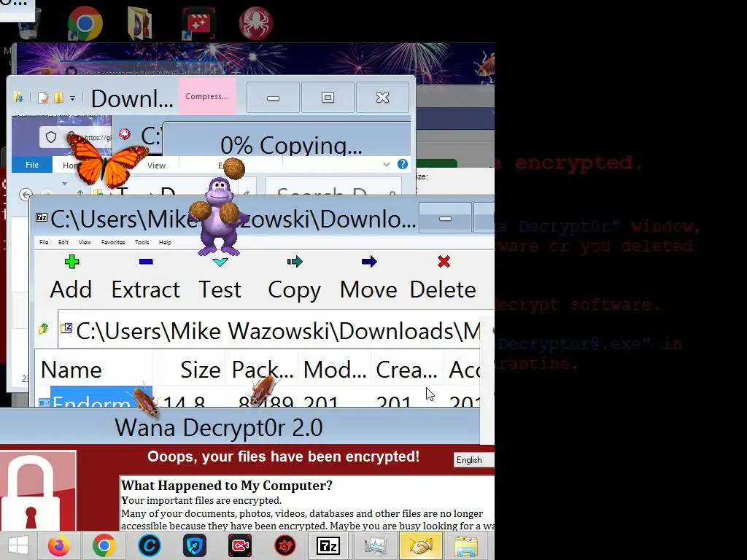747x560 pixels.
Task: Open the Favorites menu in 7-Zip
Action: [x=113, y=242]
